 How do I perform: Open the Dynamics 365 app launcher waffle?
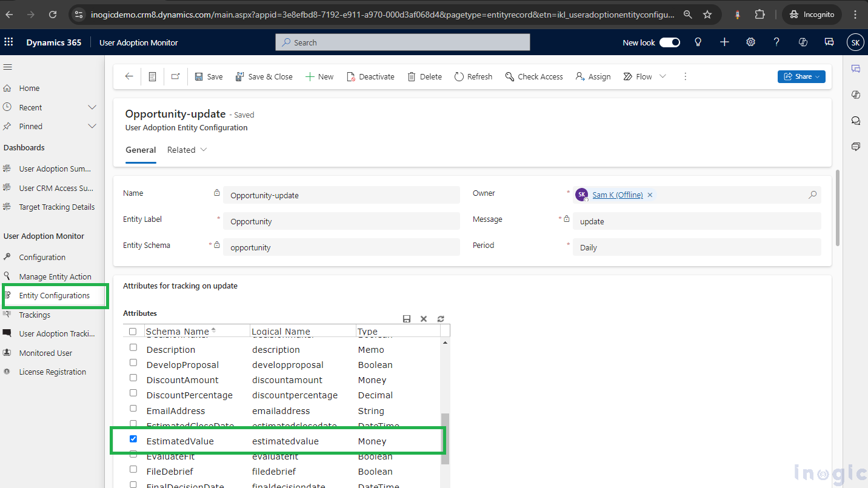click(8, 42)
